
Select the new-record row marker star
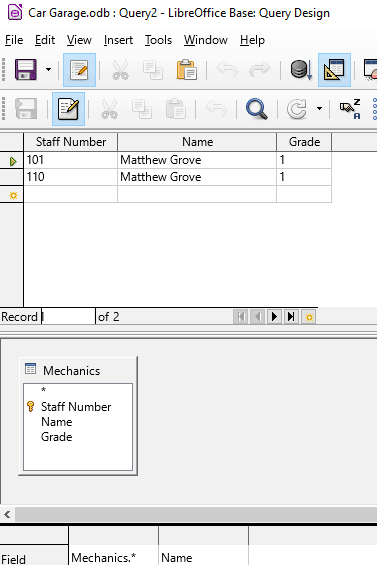[12, 195]
